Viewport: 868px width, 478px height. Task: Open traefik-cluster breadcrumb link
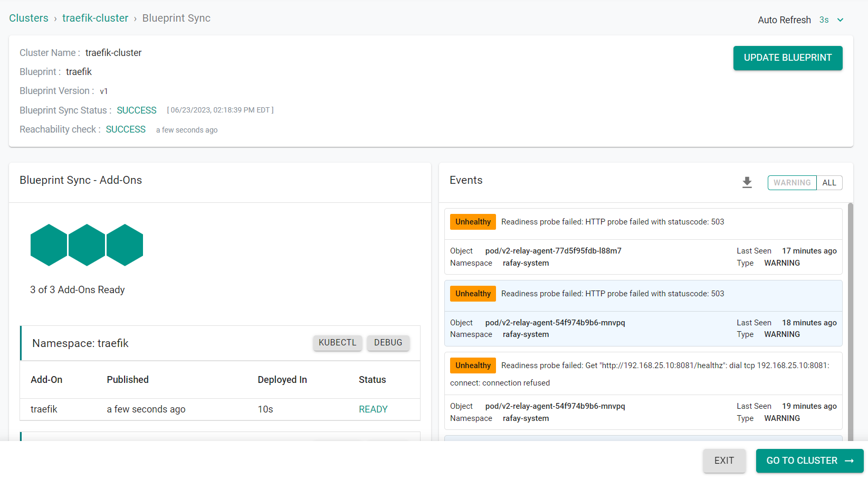[95, 18]
